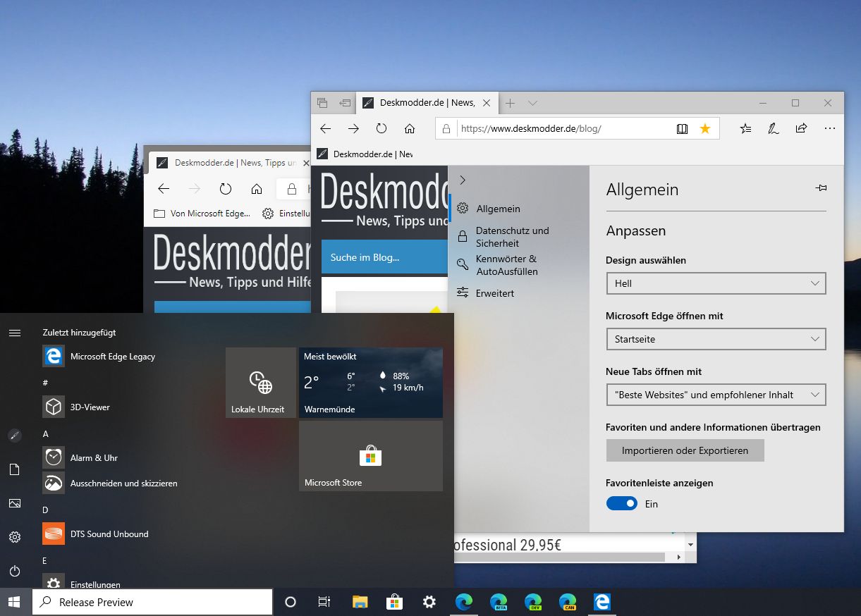Screen dimensions: 861x616
Task: Launch Edge Canary from taskbar
Action: click(x=568, y=602)
